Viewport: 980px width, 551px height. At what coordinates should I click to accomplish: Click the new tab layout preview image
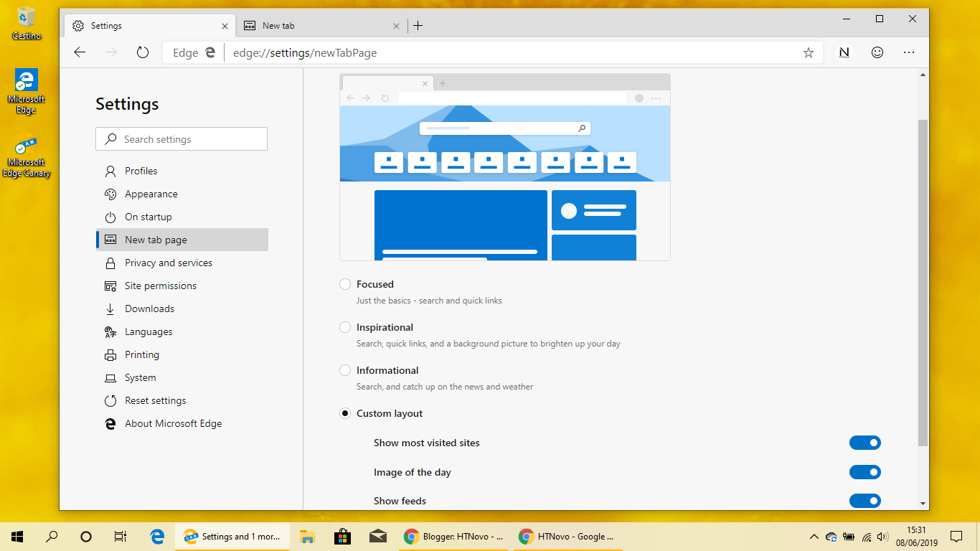coord(505,166)
